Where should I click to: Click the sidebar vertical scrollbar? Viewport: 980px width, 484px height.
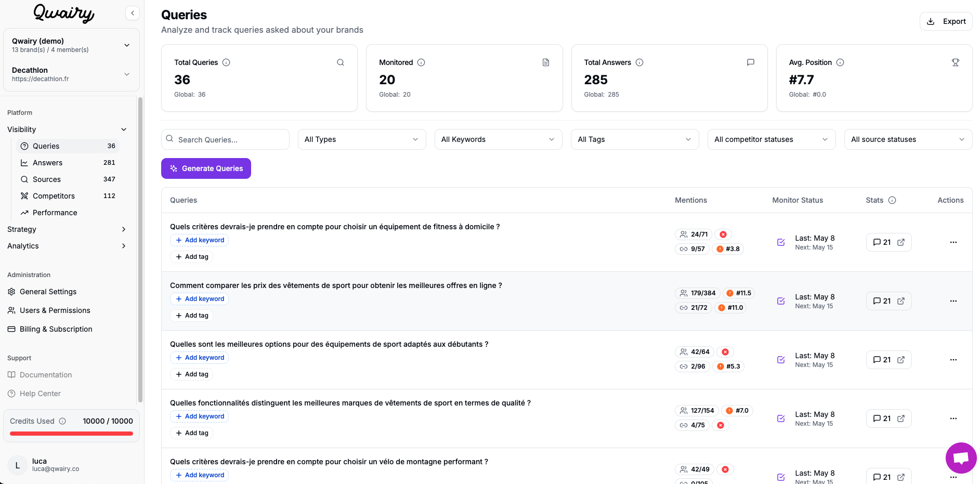click(140, 250)
